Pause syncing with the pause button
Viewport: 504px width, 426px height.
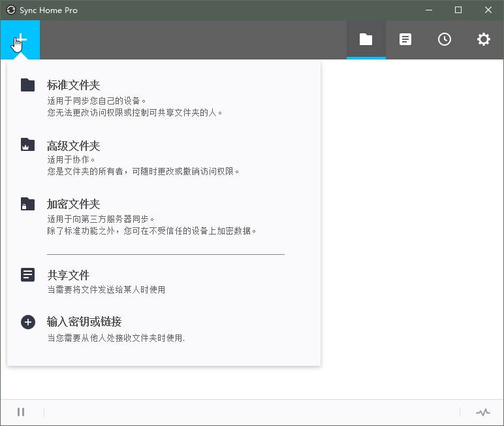21,412
